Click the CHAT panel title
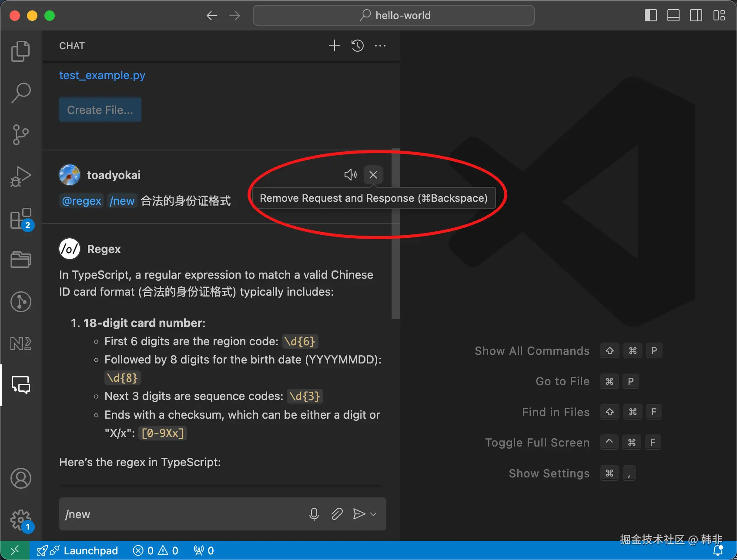Viewport: 737px width, 560px height. 72,46
